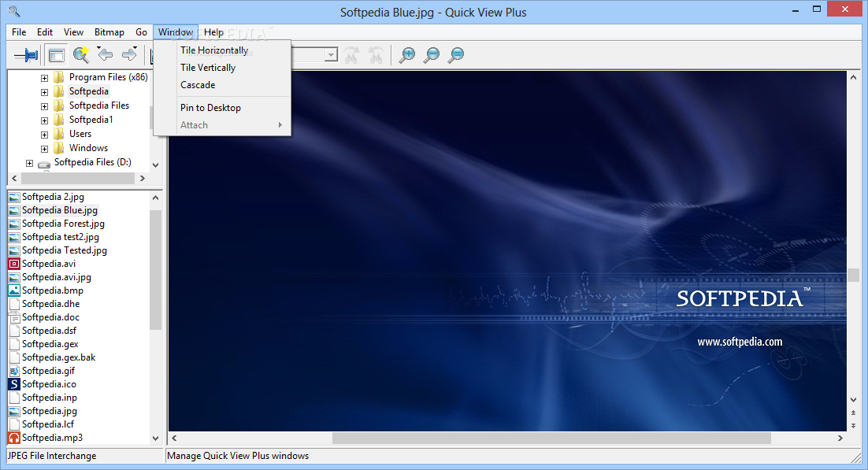Select Softpedia.avi.jpg file
The image size is (868, 470).
tap(57, 277)
